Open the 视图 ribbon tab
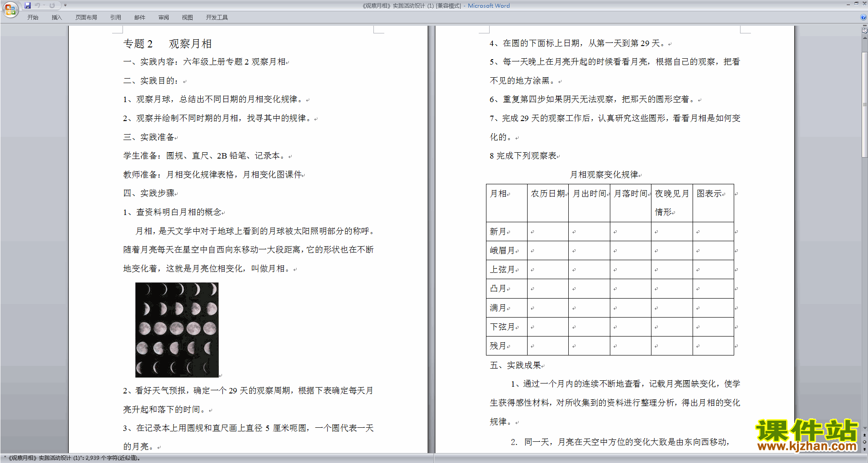Image resolution: width=868 pixels, height=463 pixels. 187,18
